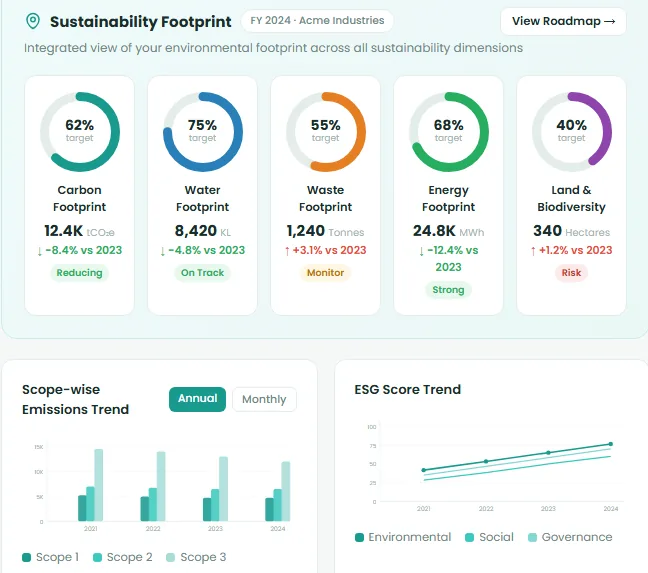
Task: Click the -12.4% vs 2023 change text
Action: [448, 259]
